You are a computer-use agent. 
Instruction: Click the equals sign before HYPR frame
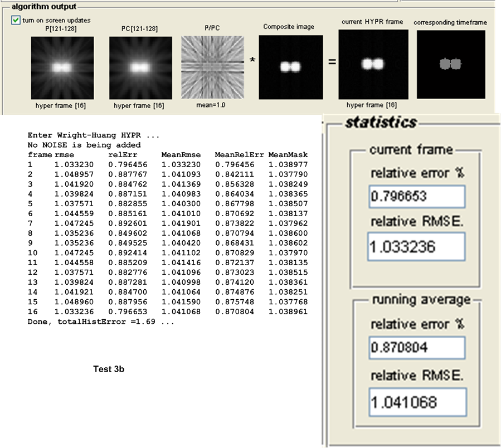pyautogui.click(x=332, y=62)
